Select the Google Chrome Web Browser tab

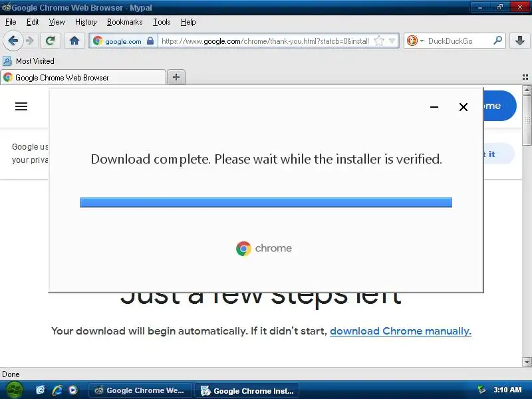[x=84, y=77]
